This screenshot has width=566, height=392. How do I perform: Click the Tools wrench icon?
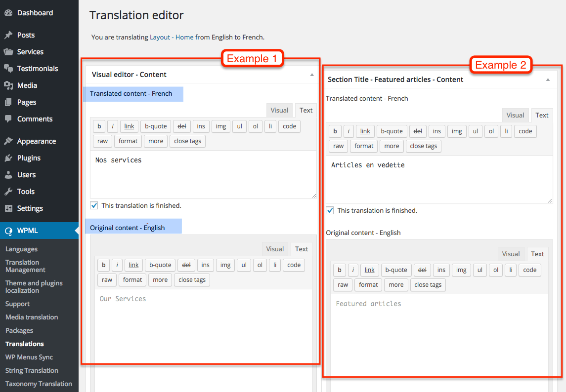coord(8,192)
